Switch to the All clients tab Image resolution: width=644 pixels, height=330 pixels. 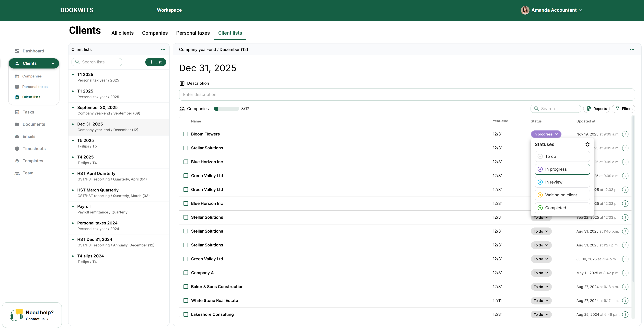point(122,33)
